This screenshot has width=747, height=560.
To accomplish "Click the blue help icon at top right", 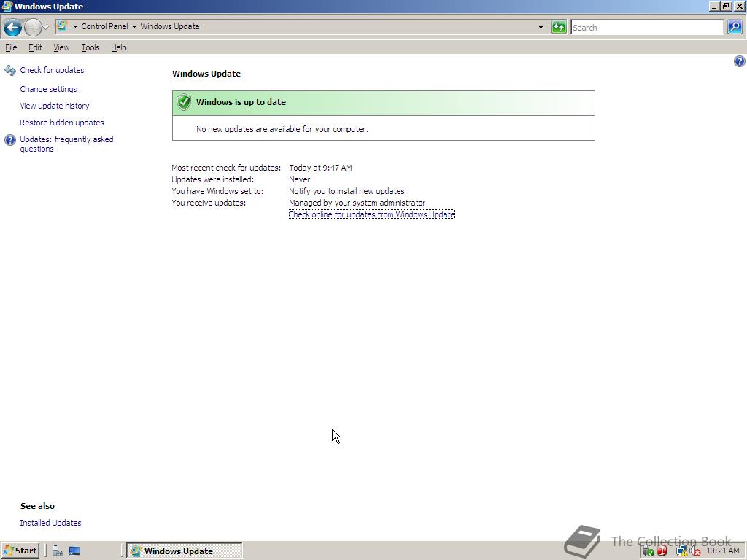I will 740,61.
